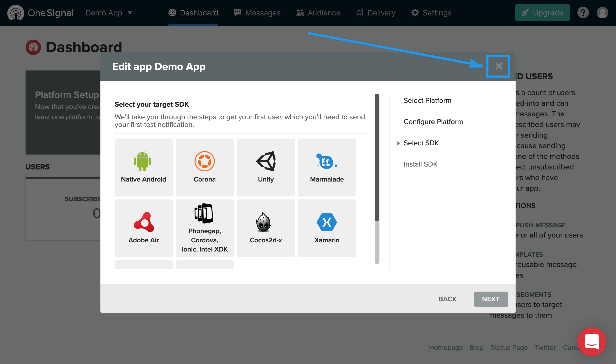Select Phonegap, Cordova, Ionic SDK tile
This screenshot has width=616, height=364.
click(x=204, y=228)
